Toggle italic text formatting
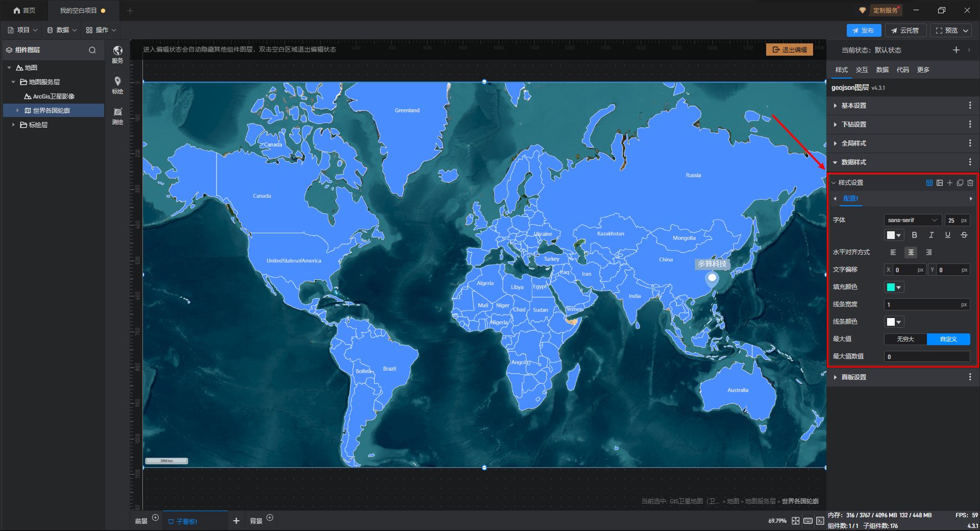This screenshot has width=980, height=531. click(x=931, y=235)
